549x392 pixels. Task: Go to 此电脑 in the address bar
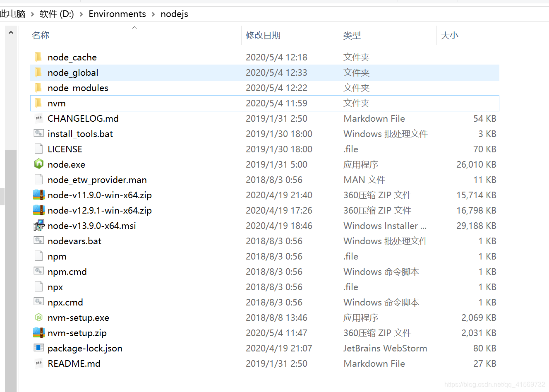pyautogui.click(x=12, y=14)
